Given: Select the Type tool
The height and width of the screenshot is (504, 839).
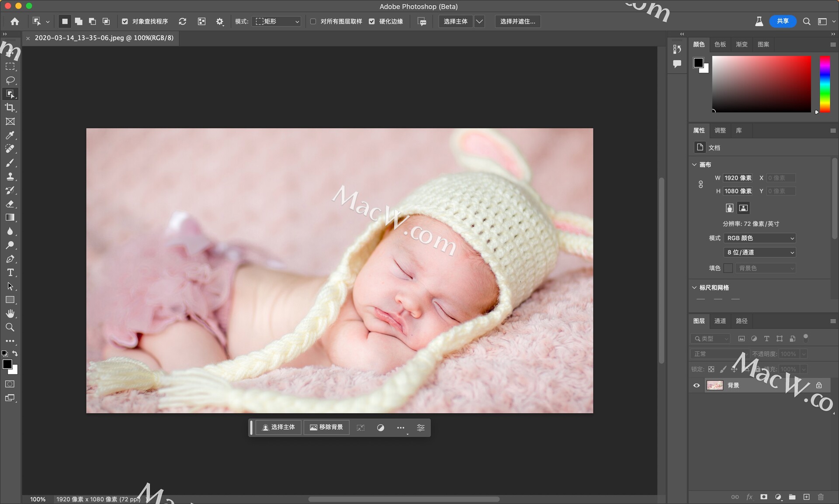Looking at the screenshot, I should pyautogui.click(x=10, y=273).
